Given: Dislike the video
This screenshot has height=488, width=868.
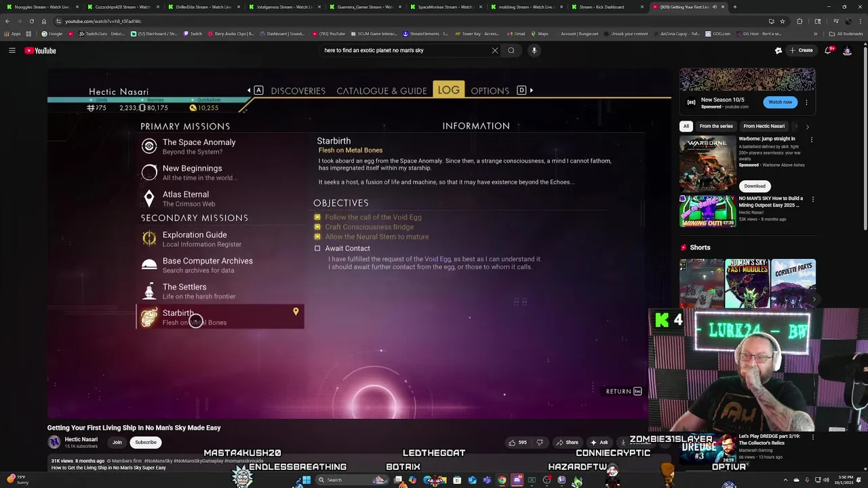Looking at the screenshot, I should click(540, 443).
